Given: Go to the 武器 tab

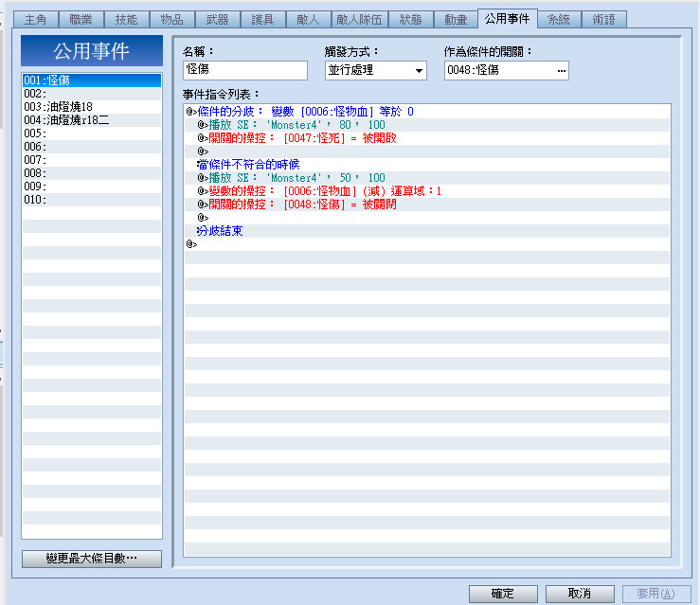Looking at the screenshot, I should tap(218, 20).
